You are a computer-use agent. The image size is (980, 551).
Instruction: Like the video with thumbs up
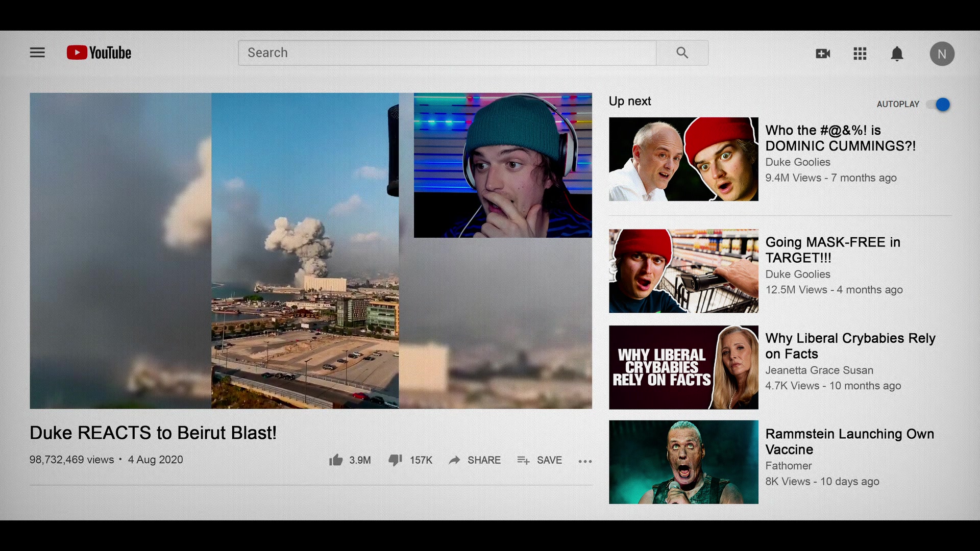tap(336, 460)
